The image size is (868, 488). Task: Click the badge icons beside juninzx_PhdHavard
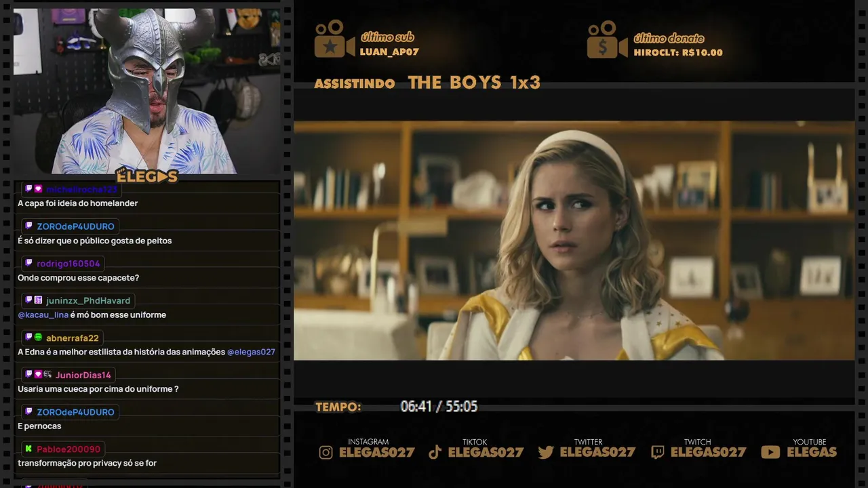(33, 300)
